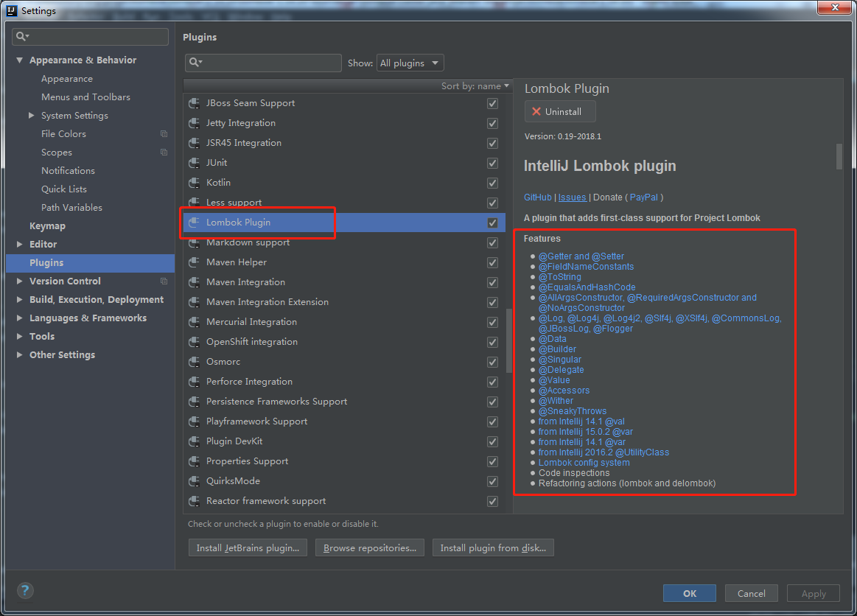857x616 pixels.
Task: Click the help question mark icon
Action: [x=25, y=590]
